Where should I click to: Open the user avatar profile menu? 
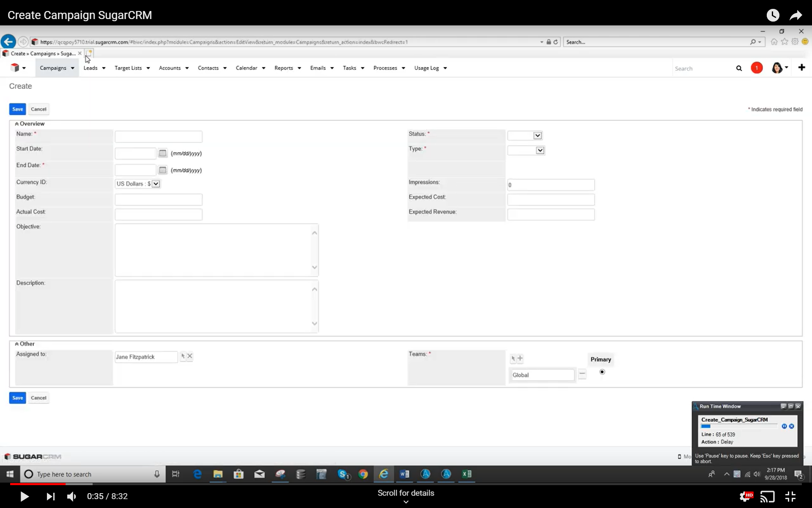coord(779,68)
